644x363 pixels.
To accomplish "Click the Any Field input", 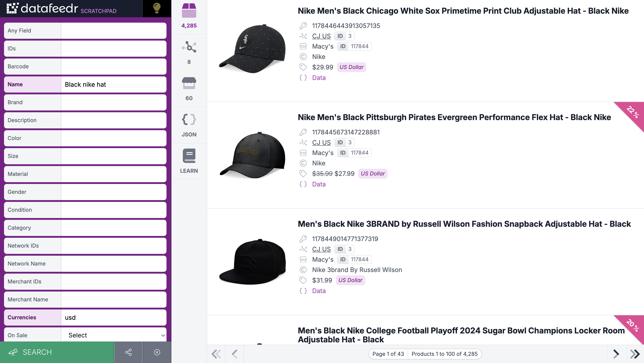I will [114, 30].
